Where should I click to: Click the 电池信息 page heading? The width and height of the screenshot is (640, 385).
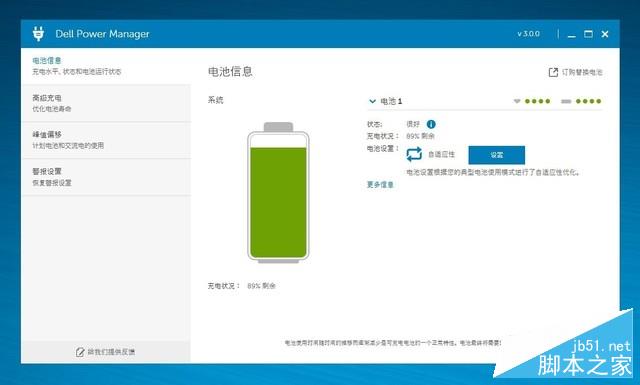pyautogui.click(x=230, y=72)
